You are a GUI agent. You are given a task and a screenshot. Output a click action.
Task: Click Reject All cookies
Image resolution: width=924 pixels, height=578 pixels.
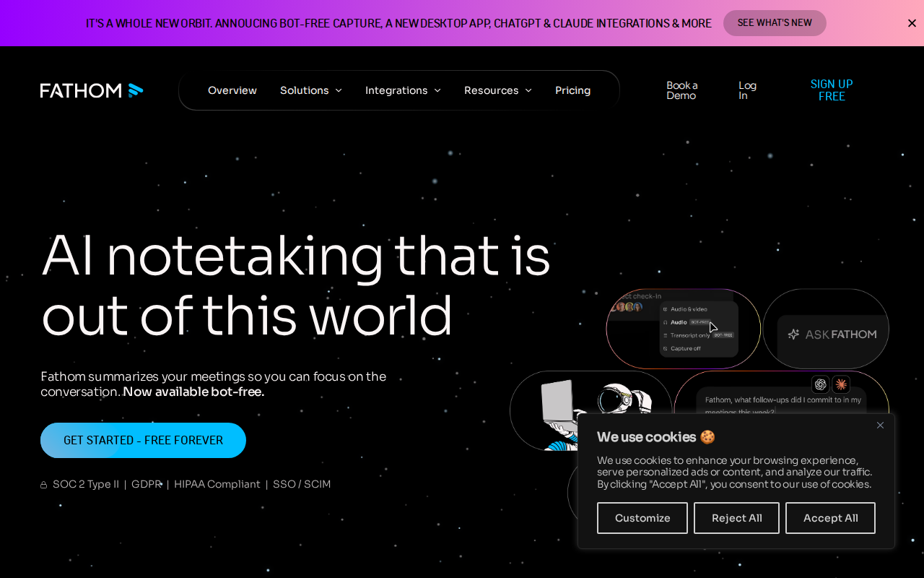(x=736, y=518)
